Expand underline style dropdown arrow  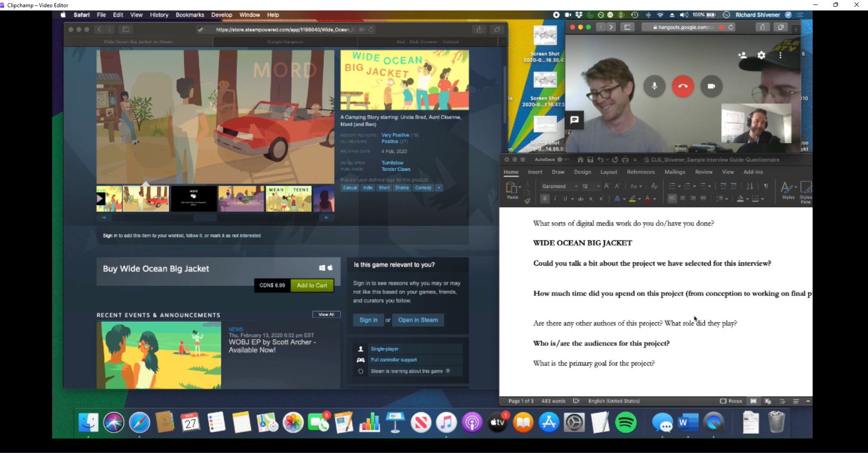(x=573, y=199)
